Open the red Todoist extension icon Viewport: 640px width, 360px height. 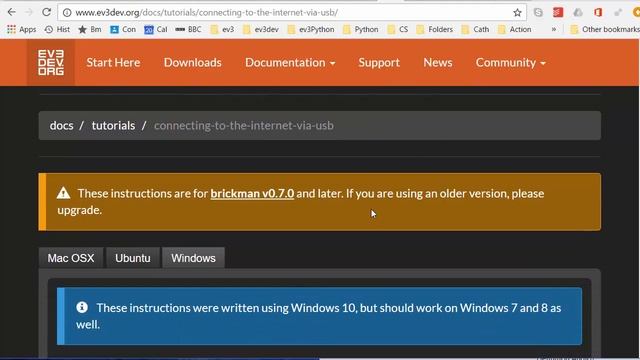coord(558,12)
